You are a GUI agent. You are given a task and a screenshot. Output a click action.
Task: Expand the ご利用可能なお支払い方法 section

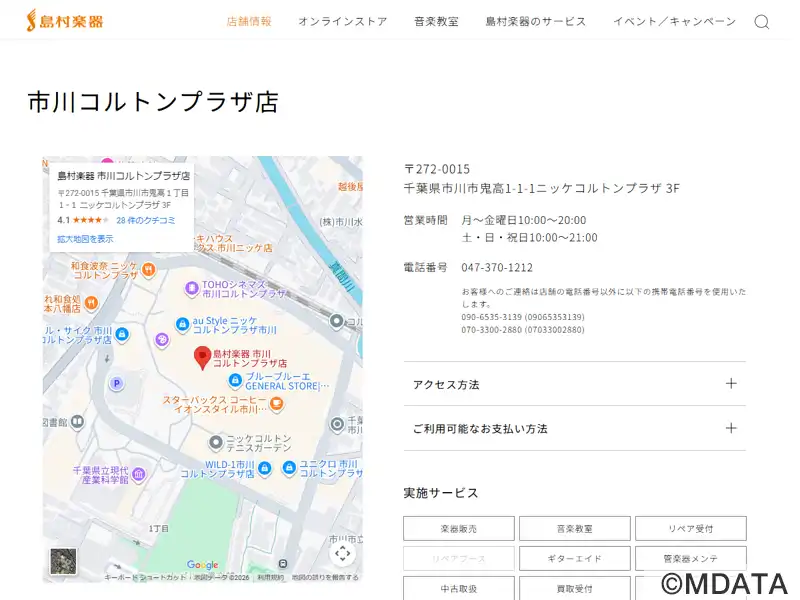[x=574, y=428]
